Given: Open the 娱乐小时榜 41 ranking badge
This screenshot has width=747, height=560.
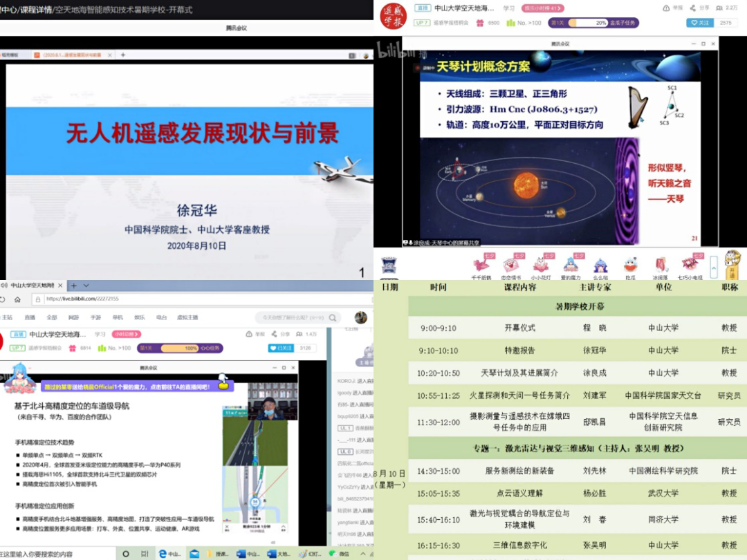Looking at the screenshot, I should (x=543, y=8).
